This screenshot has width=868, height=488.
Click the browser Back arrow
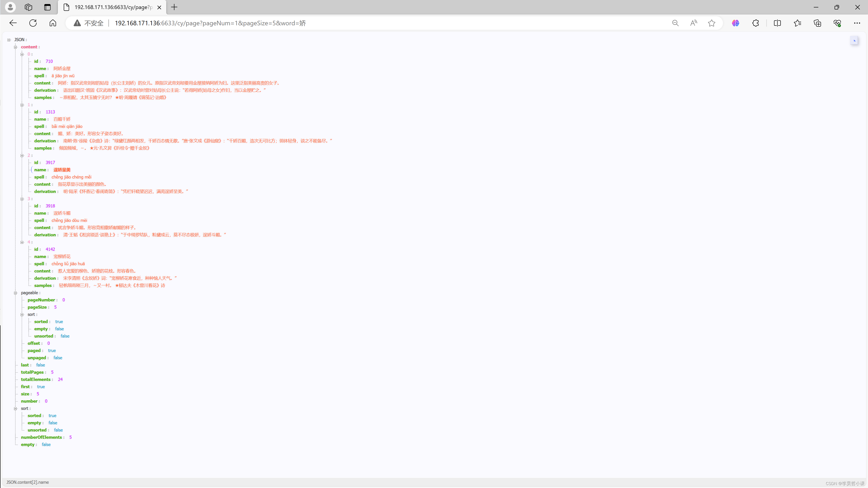[x=13, y=23]
